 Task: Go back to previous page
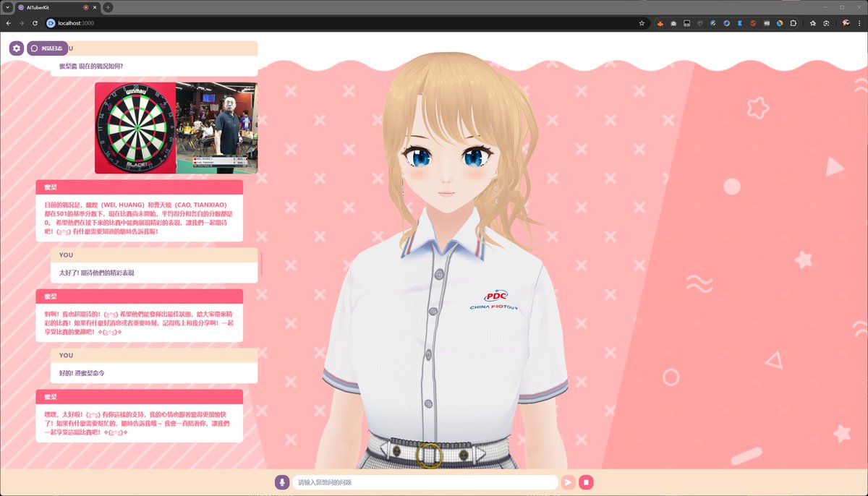coord(8,23)
